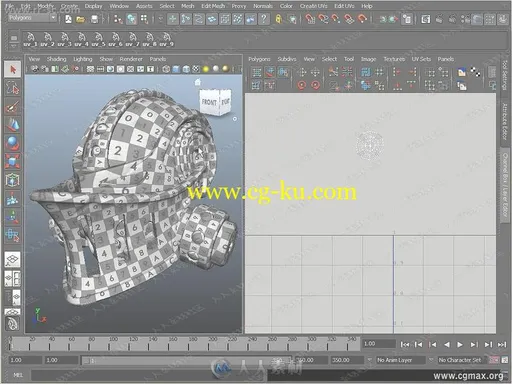Click the uv_9 shelf button
Viewport: 512px width, 384px height.
tap(166, 40)
